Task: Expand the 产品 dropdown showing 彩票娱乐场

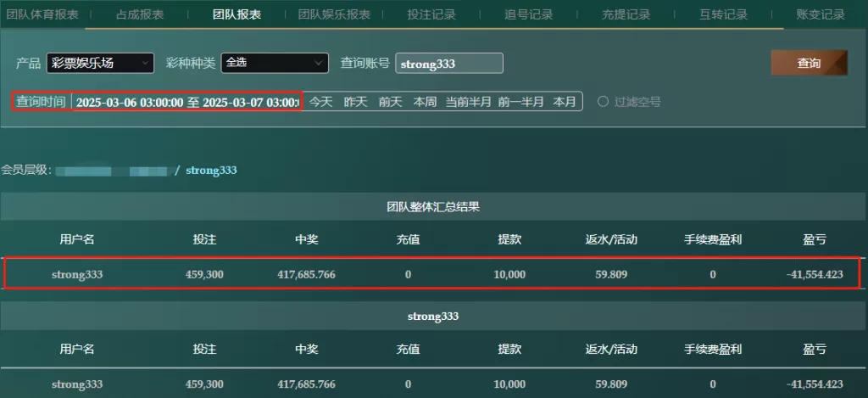Action: pyautogui.click(x=100, y=63)
